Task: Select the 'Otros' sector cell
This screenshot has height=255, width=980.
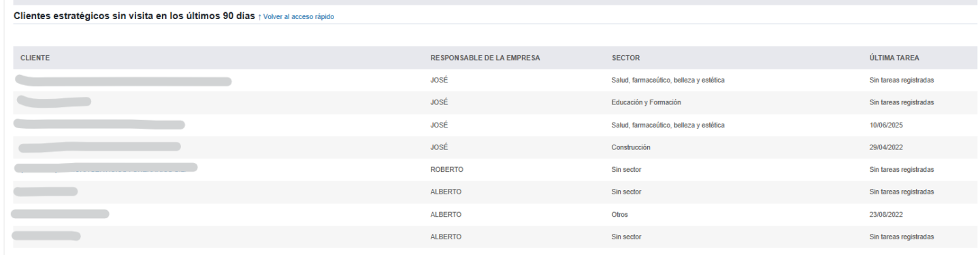Action: [x=620, y=214]
